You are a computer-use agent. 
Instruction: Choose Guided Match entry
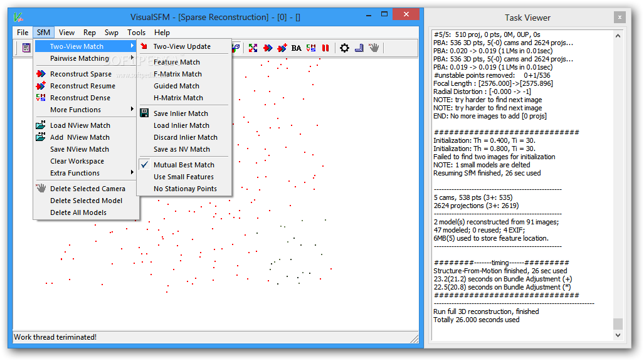(x=177, y=86)
